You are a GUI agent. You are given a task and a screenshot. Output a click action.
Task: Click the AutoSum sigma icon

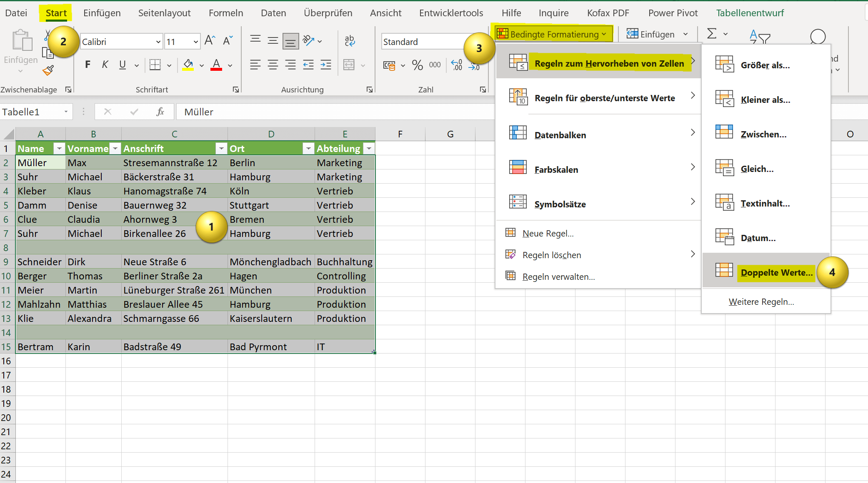[x=712, y=33]
